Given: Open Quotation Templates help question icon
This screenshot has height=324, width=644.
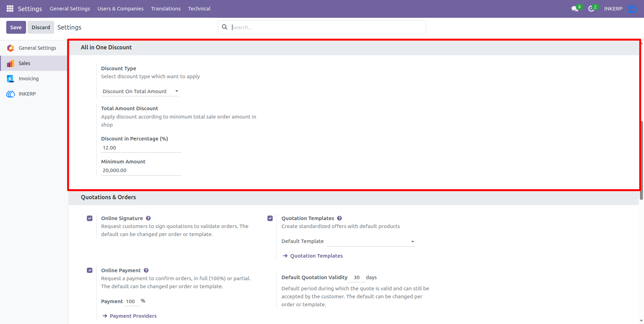Looking at the screenshot, I should 339,218.
